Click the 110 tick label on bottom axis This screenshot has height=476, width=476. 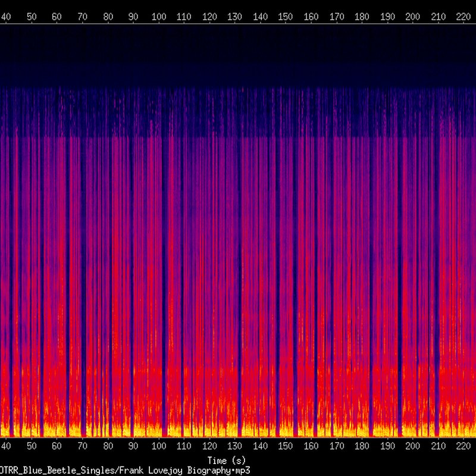[x=184, y=446]
